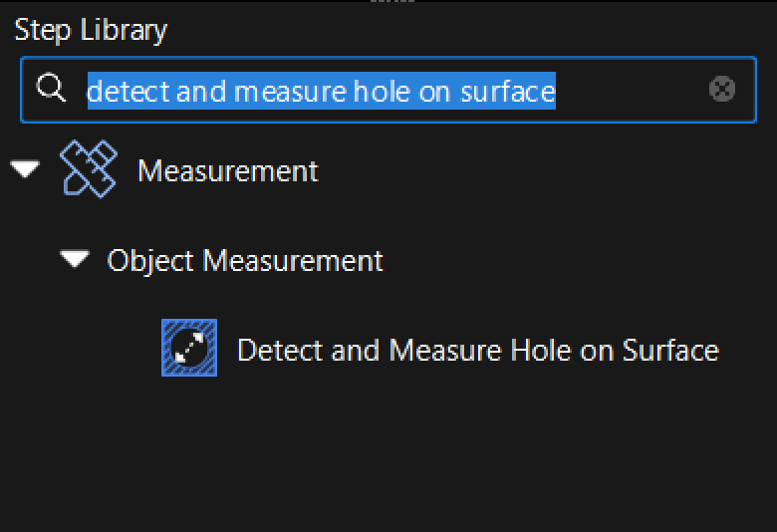
Task: Click the word "Library" in the panel title
Action: (x=124, y=31)
